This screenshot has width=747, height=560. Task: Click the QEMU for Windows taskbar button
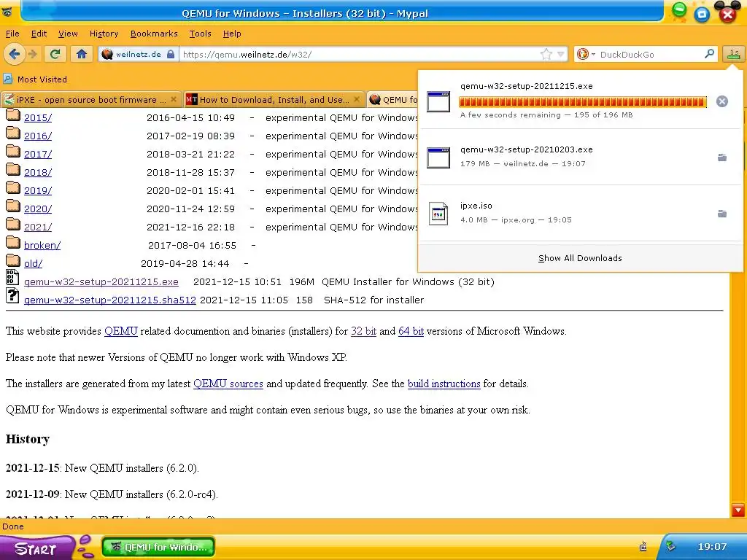[158, 547]
